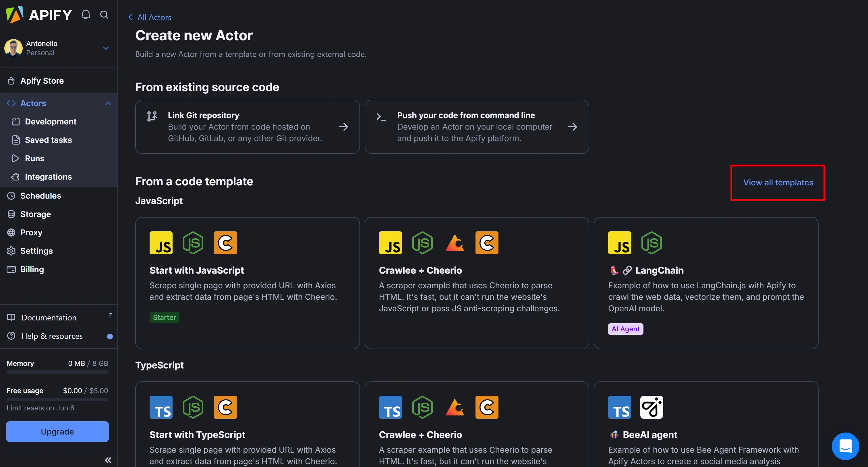Click the Starter tag

tap(165, 317)
